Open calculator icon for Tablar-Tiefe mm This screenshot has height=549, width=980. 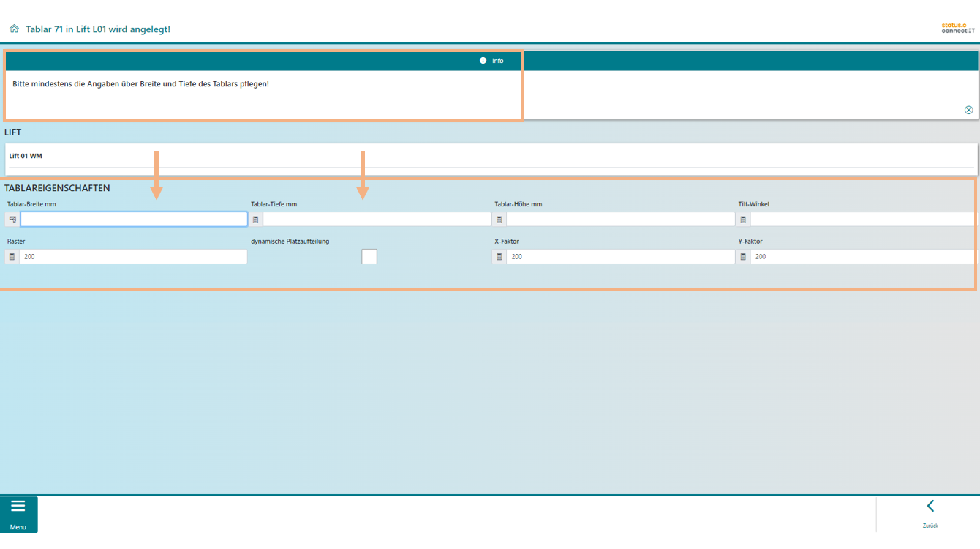[x=255, y=220]
